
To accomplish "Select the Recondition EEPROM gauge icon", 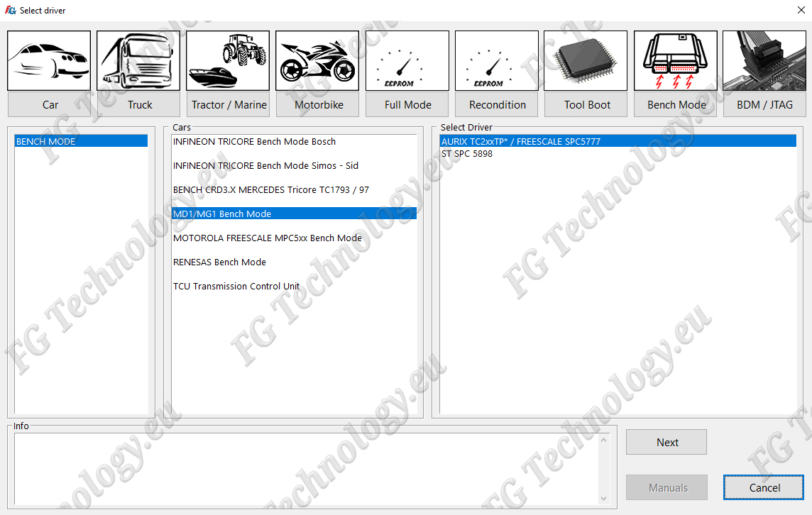I will (x=497, y=61).
